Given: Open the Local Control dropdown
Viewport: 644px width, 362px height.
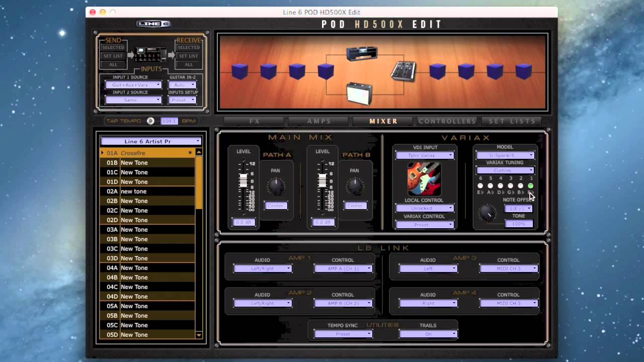Looking at the screenshot, I should point(424,208).
